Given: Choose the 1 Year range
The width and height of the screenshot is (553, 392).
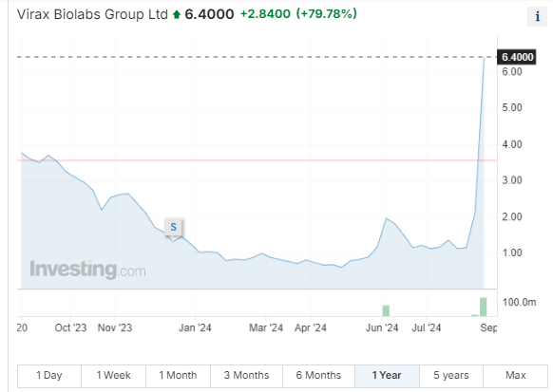Looking at the screenshot, I should pos(387,376).
